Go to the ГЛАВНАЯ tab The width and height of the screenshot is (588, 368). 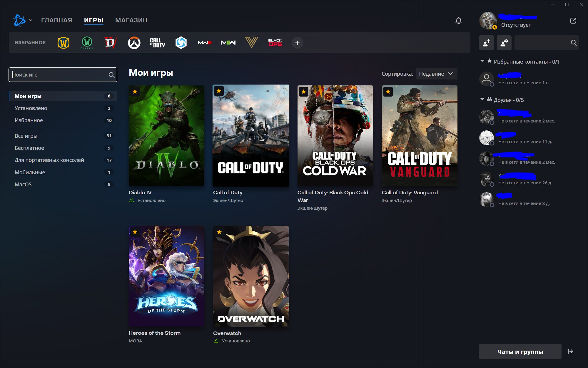(56, 20)
